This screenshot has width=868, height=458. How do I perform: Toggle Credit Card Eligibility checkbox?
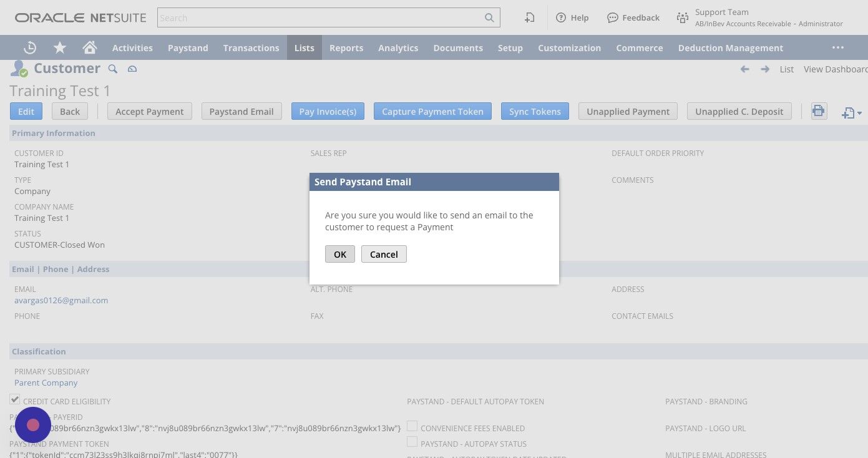(x=14, y=399)
